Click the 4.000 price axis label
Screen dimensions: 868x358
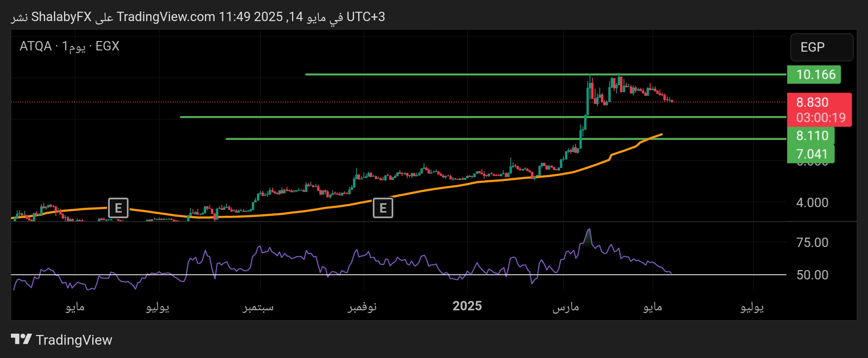(x=812, y=202)
